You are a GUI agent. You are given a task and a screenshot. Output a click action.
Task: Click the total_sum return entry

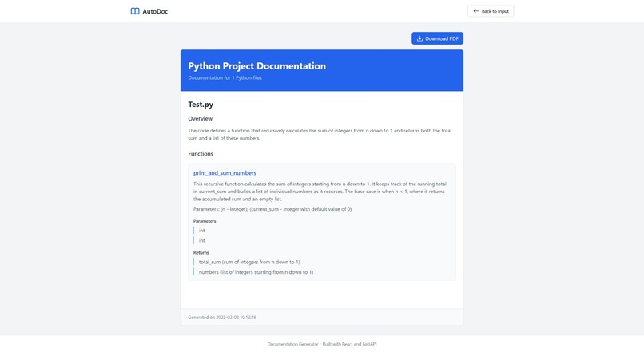coord(249,262)
